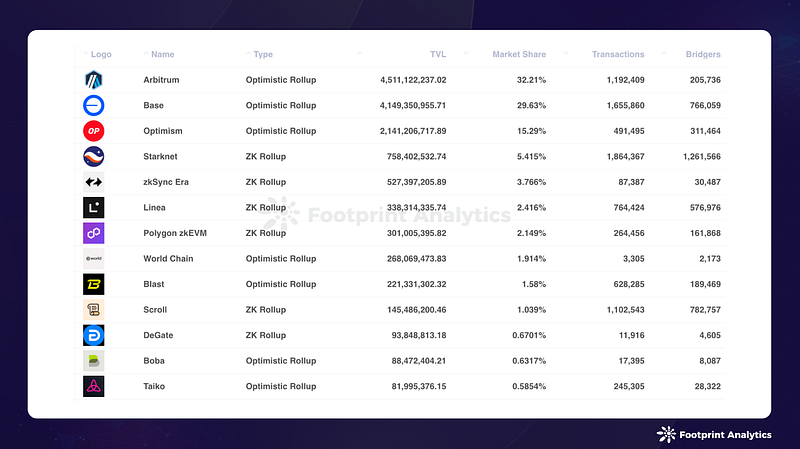The width and height of the screenshot is (800, 449).
Task: Sort by the Name column header
Action: pyautogui.click(x=162, y=54)
